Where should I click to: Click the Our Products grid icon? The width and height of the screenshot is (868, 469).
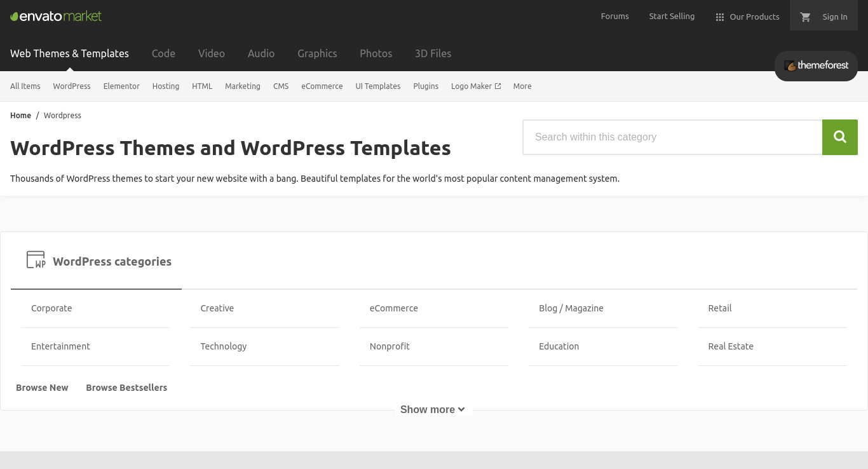tap(720, 17)
